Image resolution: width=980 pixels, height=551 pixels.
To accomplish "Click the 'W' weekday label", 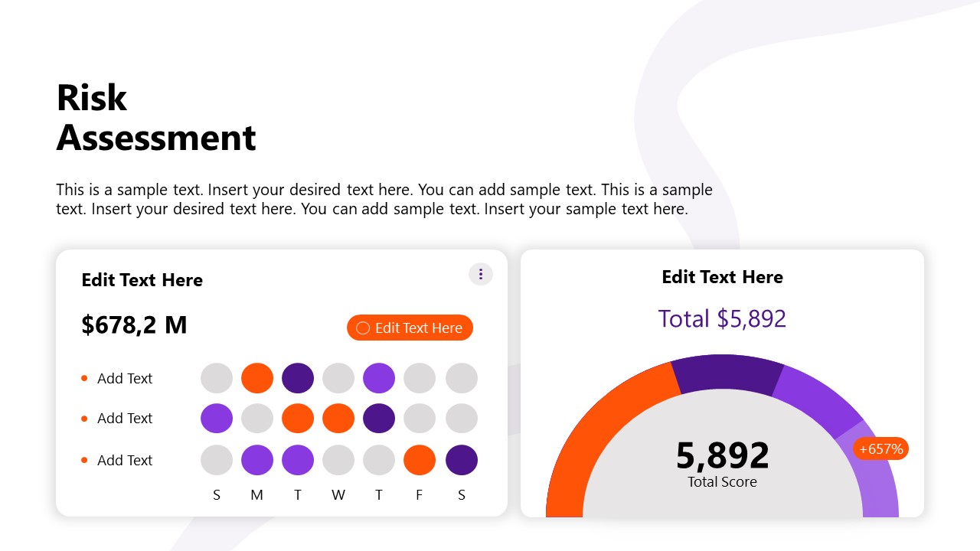I will point(338,495).
